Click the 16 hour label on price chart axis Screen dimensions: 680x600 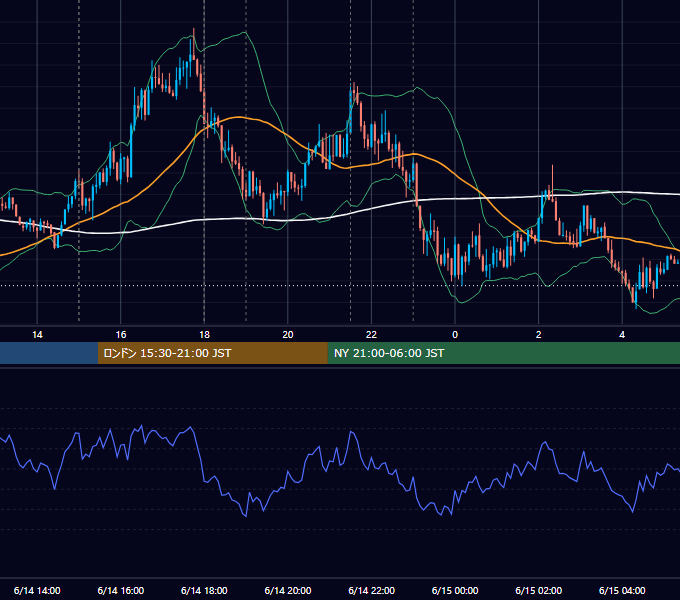pos(121,335)
